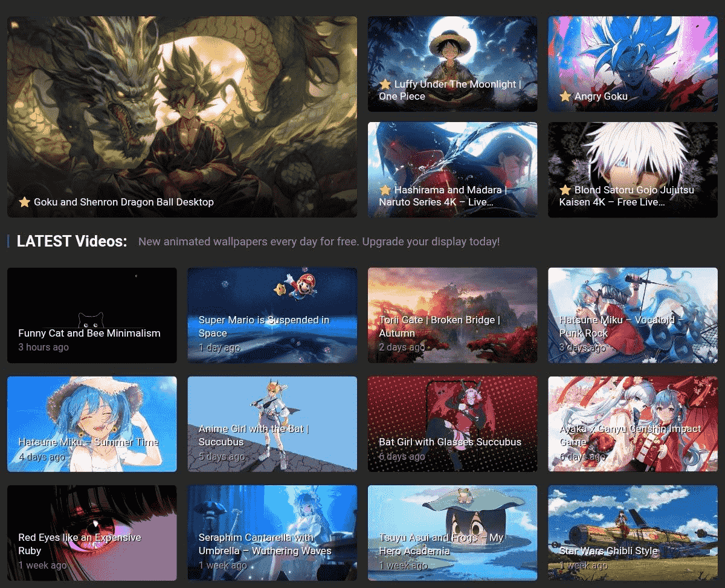Open Ayaka x Ganyu Genshin Impact video
The image size is (725, 588).
click(x=633, y=424)
